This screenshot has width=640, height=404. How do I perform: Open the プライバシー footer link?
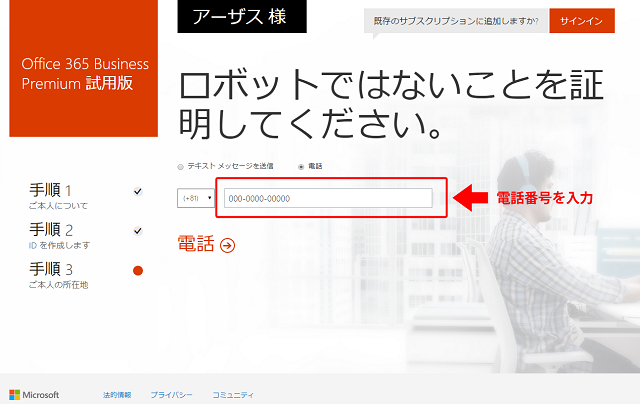tap(171, 395)
